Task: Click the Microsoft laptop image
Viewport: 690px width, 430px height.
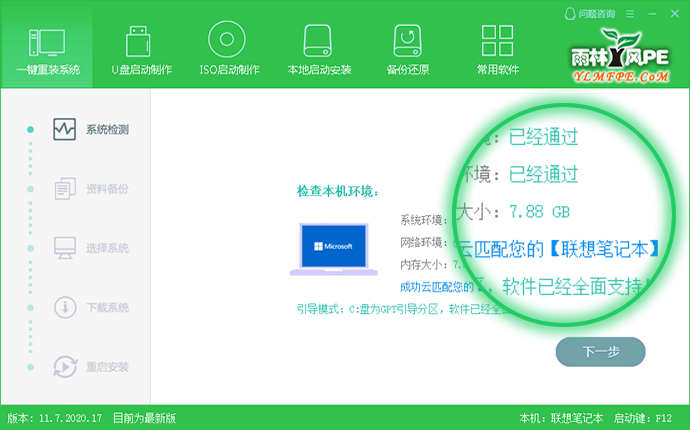Action: [334, 249]
